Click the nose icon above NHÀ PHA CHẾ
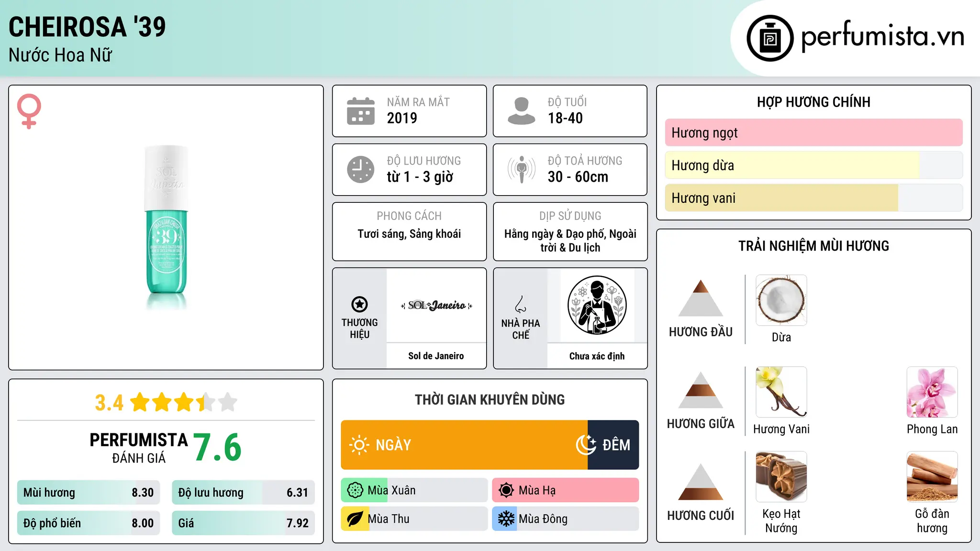Screen dimensions: 980x551 [x=521, y=304]
